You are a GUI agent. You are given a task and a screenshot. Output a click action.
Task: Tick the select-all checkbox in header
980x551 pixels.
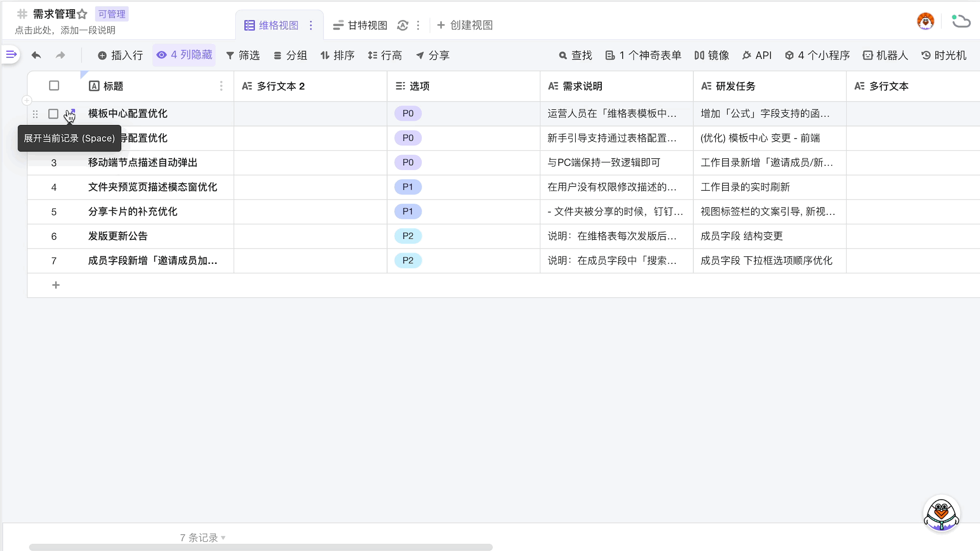(x=54, y=86)
